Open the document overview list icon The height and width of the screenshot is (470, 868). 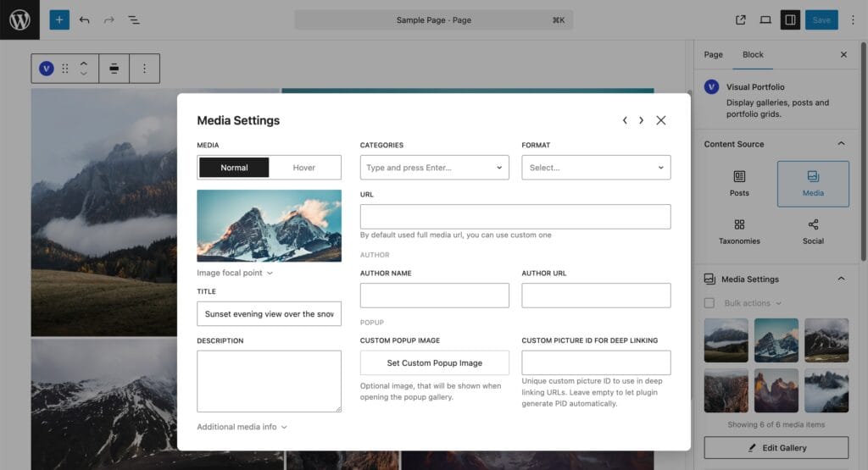pyautogui.click(x=134, y=20)
